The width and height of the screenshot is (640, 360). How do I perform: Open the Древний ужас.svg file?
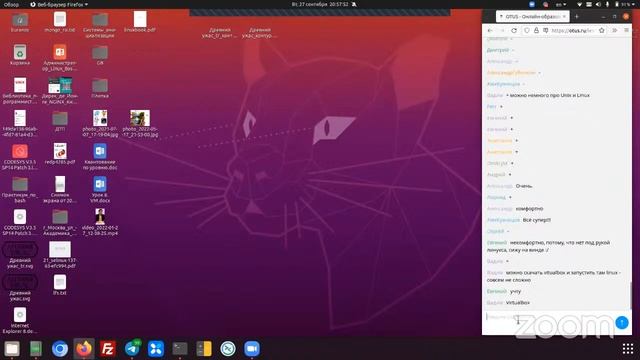[x=20, y=288]
